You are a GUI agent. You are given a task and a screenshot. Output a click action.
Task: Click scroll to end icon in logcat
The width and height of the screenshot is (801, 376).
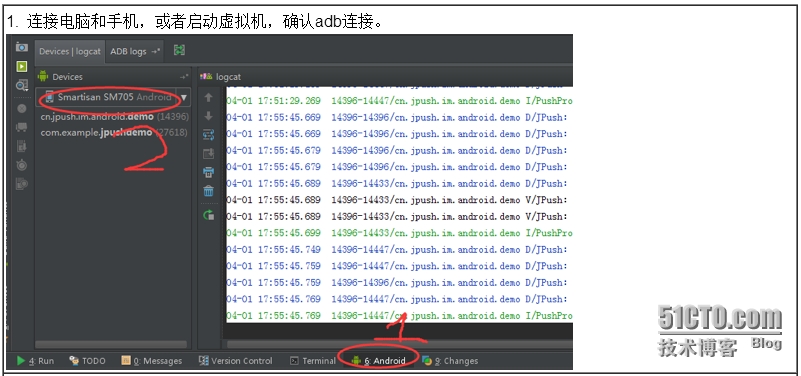pos(208,153)
